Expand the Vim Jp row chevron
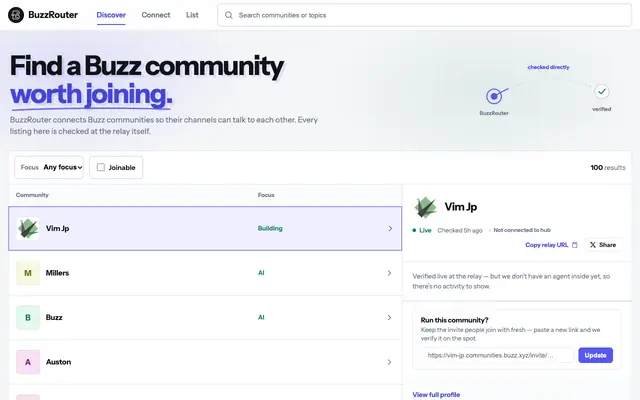The width and height of the screenshot is (640, 400). click(390, 229)
